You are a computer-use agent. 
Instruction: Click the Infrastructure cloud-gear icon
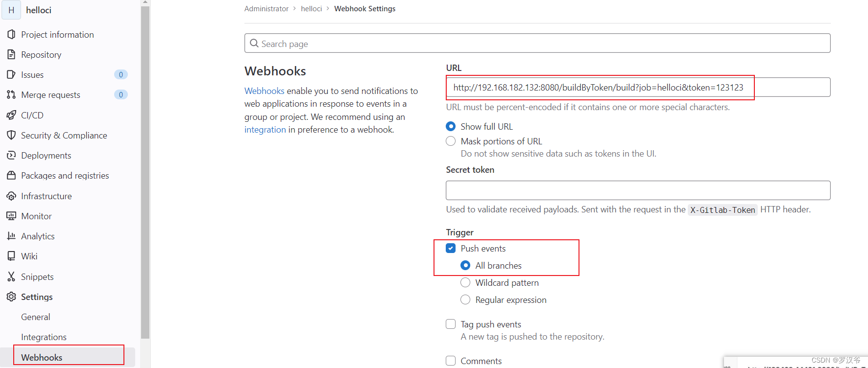pos(11,196)
